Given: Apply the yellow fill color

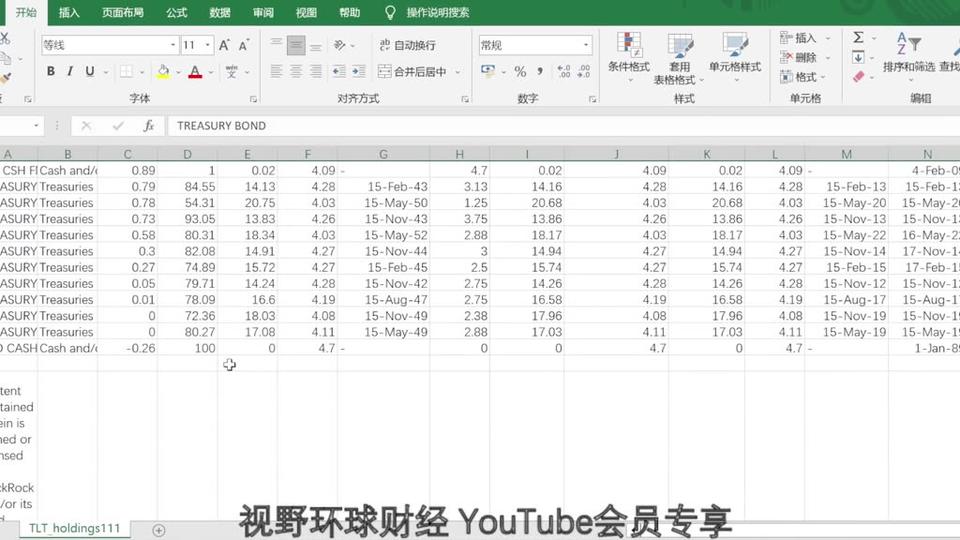Looking at the screenshot, I should click(x=163, y=72).
